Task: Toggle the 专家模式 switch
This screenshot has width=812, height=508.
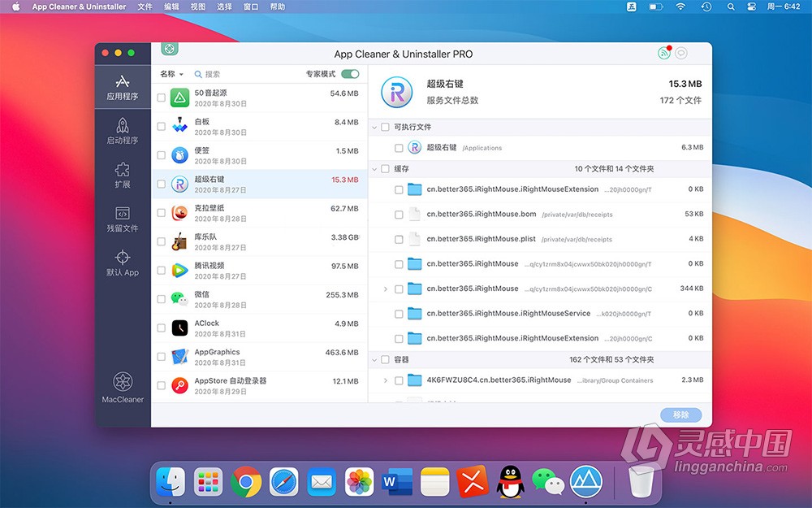Action: (350, 74)
